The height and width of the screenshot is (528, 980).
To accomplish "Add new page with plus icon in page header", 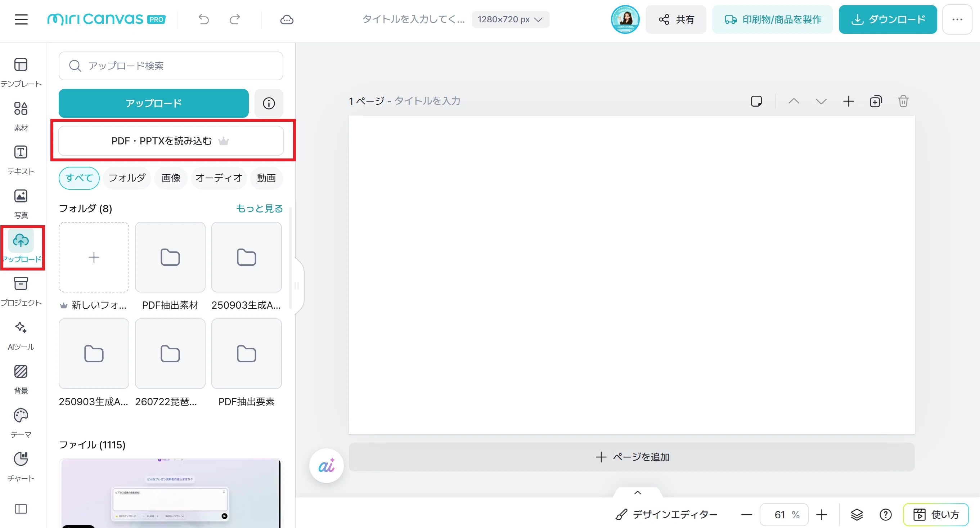I will [848, 101].
